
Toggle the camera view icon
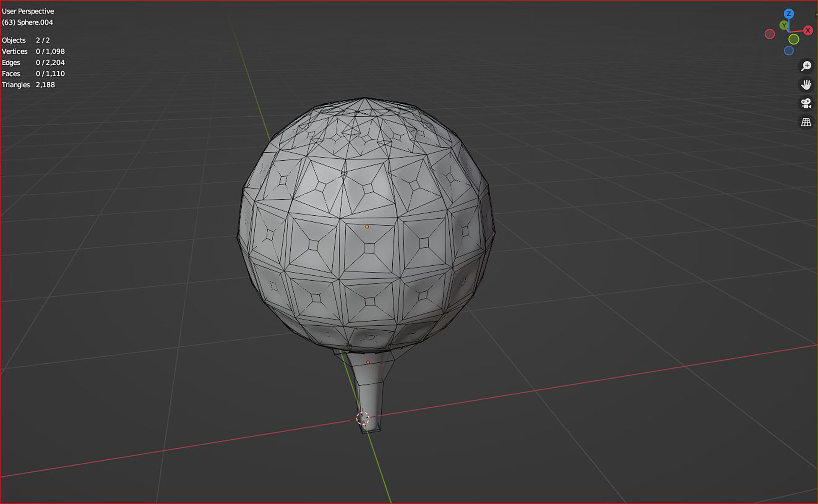(806, 103)
